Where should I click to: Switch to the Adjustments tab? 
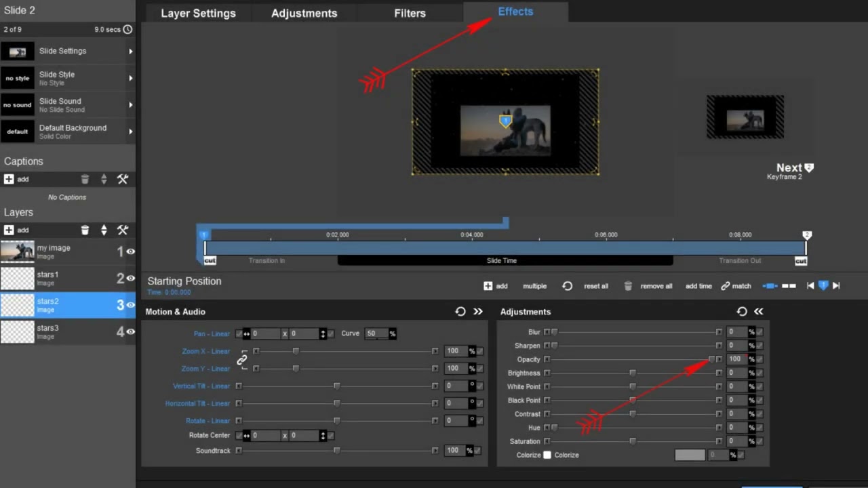pos(304,13)
